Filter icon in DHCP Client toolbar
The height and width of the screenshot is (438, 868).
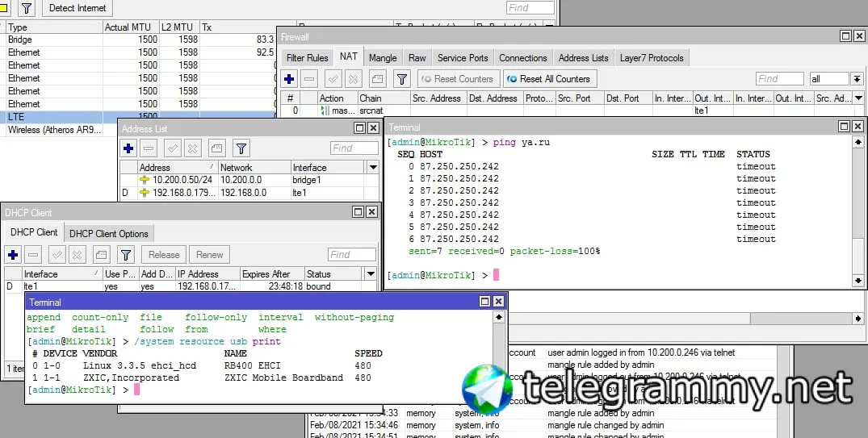coord(126,255)
